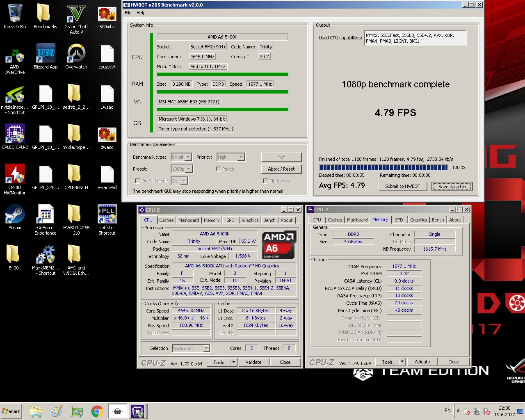The image size is (525, 420).
Task: Open About tab in right CPU-Z
Action: [455, 220]
